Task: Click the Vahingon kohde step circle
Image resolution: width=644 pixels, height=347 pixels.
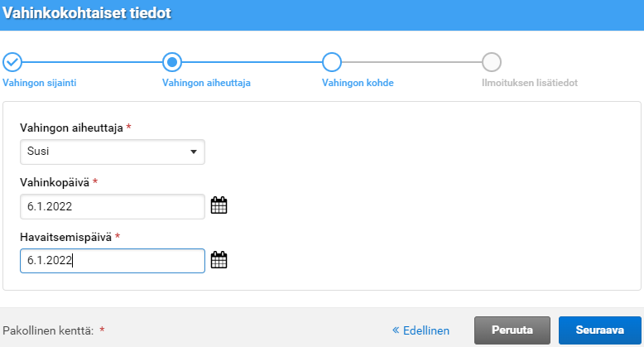Action: [332, 62]
